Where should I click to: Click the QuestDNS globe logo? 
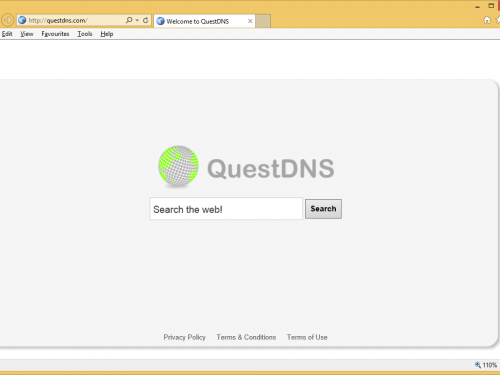pos(178,166)
